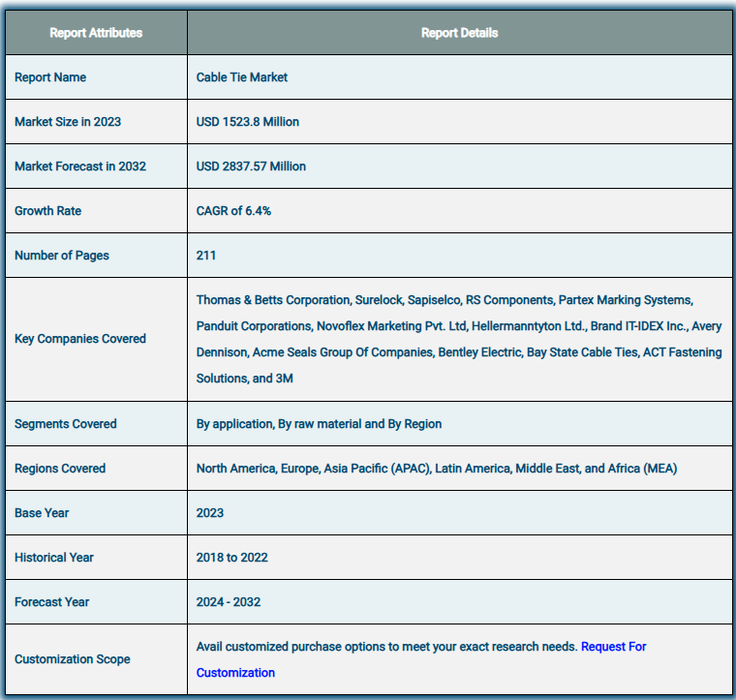Select the North America, Europe regions text
Viewport: 736px width, 700px height.
(x=437, y=469)
